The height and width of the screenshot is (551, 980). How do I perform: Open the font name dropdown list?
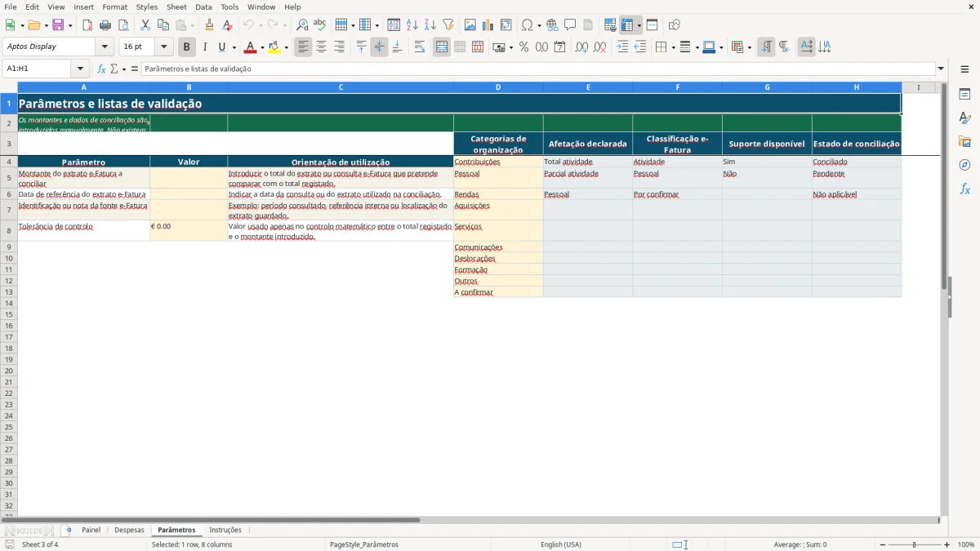point(105,47)
